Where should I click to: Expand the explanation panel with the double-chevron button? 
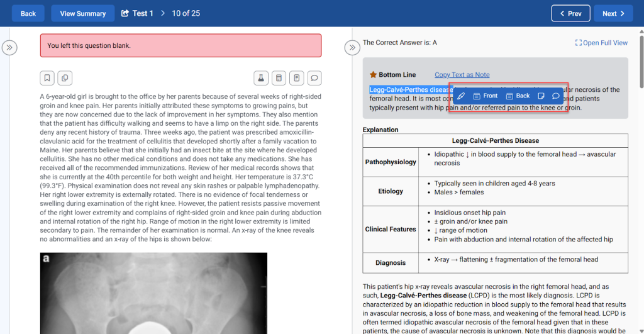[x=352, y=47]
